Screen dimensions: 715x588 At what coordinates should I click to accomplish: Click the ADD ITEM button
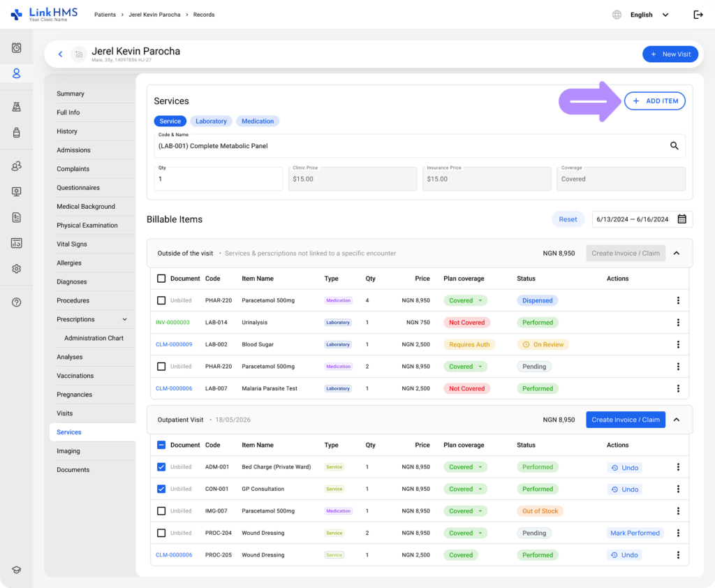tap(655, 101)
